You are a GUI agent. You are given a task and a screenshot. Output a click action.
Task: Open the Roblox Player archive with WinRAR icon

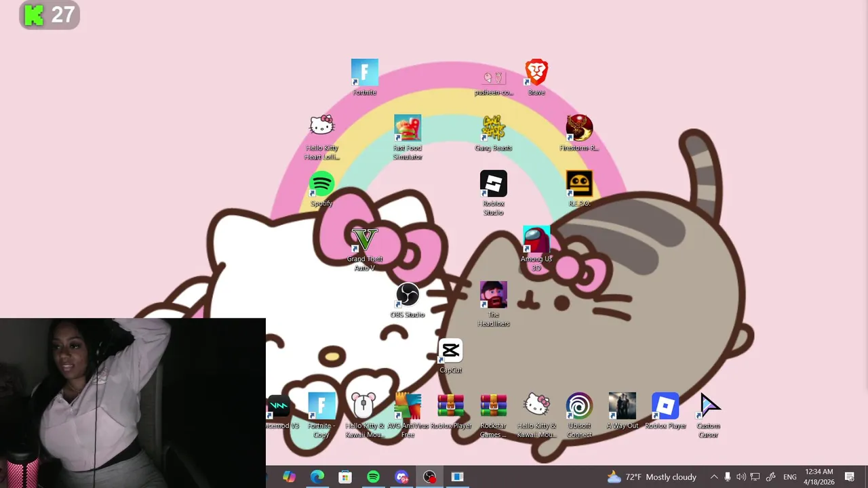[450, 411]
